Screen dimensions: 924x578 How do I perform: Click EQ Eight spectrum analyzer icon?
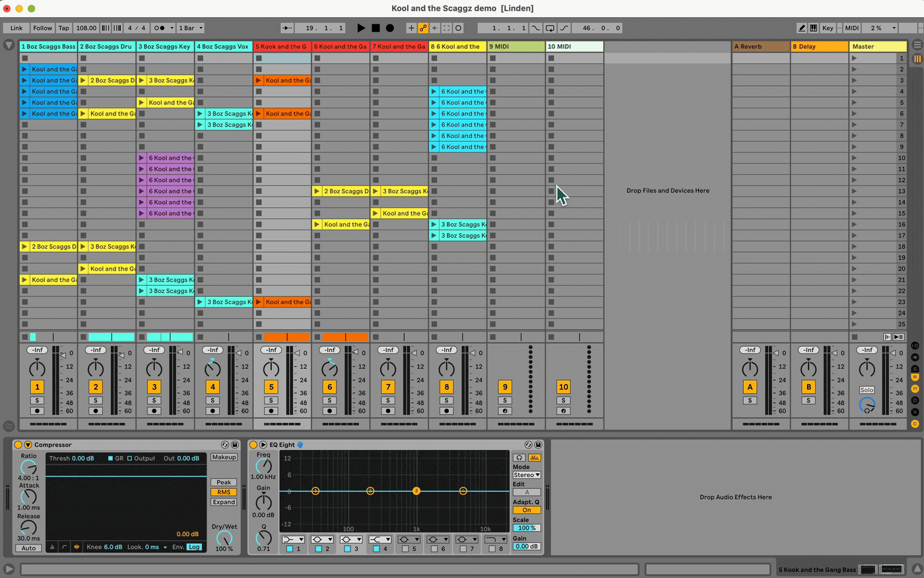535,458
